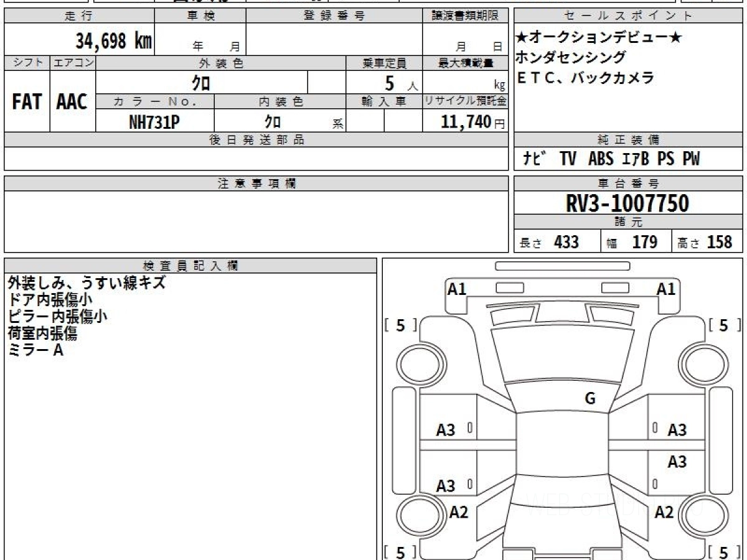Screen dimensions: 747x560
Task: Select the ナビ equipment item
Action: (x=534, y=159)
